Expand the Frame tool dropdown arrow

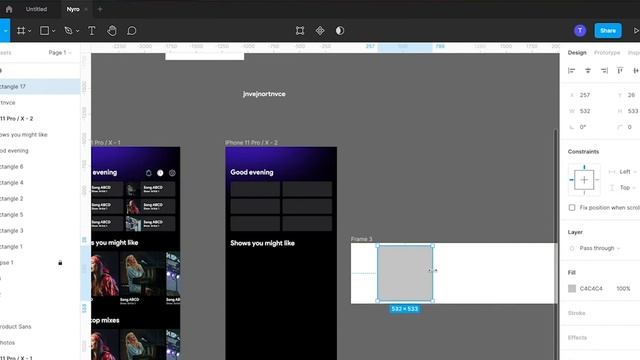click(x=30, y=31)
